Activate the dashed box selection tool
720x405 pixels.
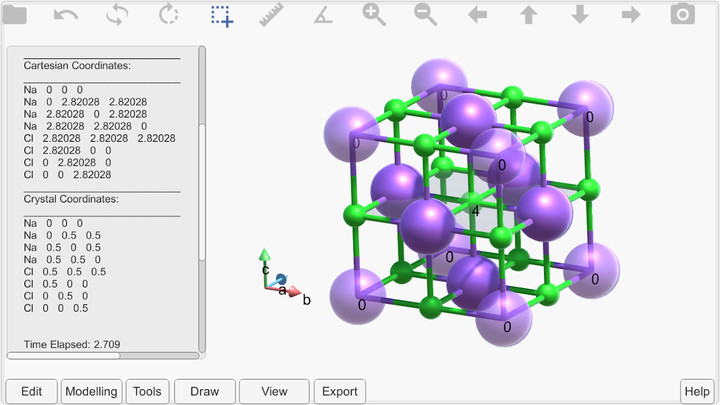[221, 15]
